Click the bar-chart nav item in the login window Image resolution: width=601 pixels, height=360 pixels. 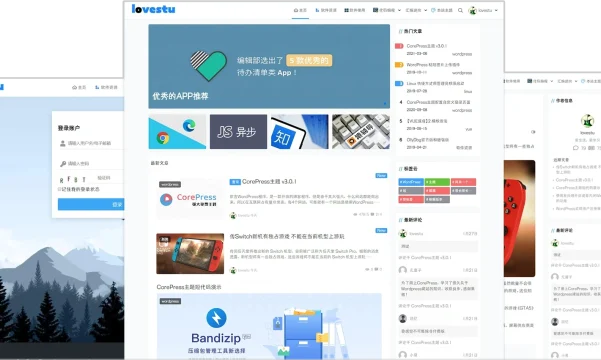tap(106, 87)
